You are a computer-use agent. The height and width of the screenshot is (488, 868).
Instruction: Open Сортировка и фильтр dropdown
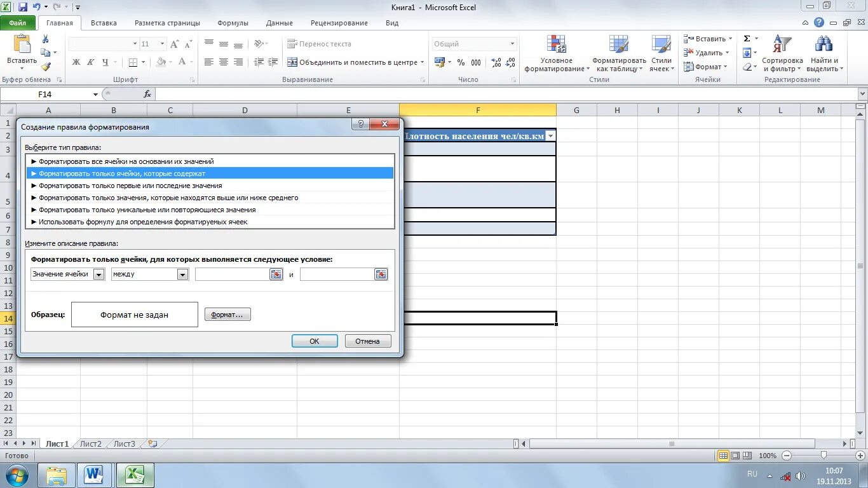tap(783, 53)
